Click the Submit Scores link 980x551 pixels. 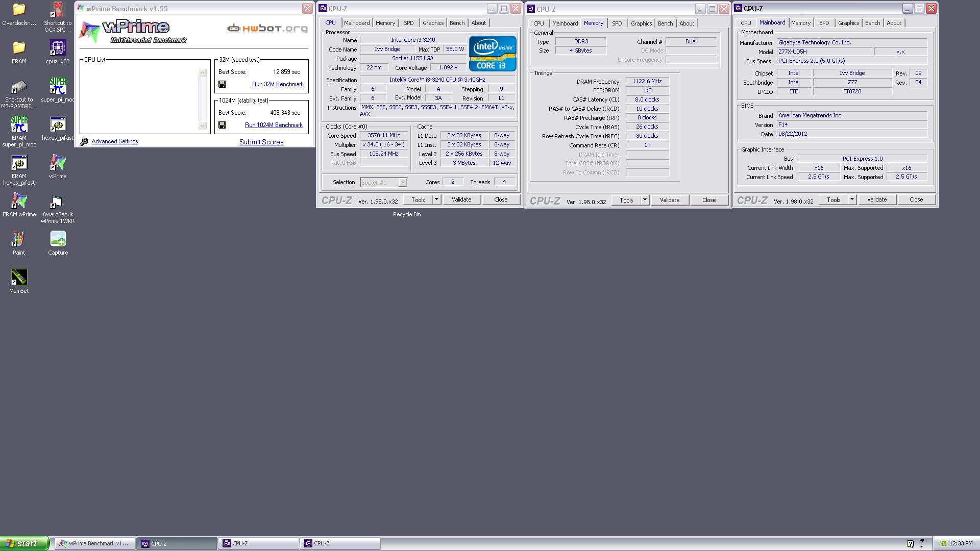pyautogui.click(x=261, y=142)
